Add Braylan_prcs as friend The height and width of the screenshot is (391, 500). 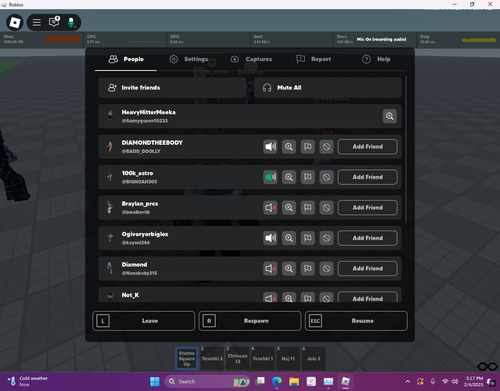point(368,208)
